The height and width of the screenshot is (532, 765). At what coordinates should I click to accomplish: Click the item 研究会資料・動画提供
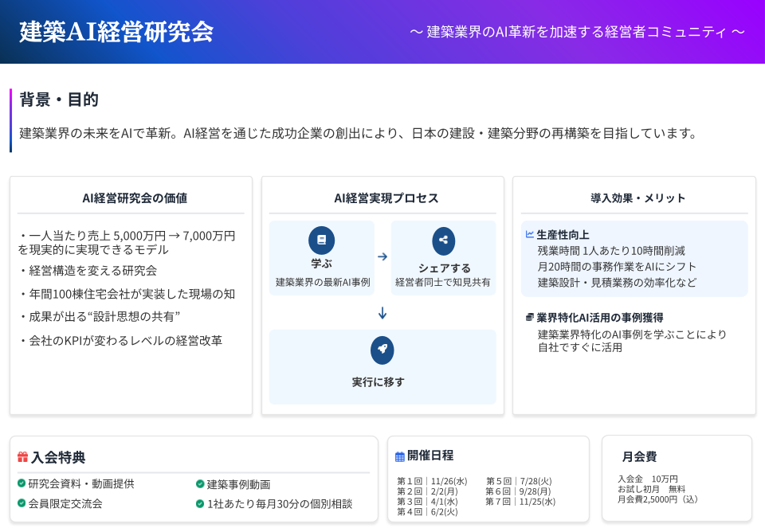point(81,483)
